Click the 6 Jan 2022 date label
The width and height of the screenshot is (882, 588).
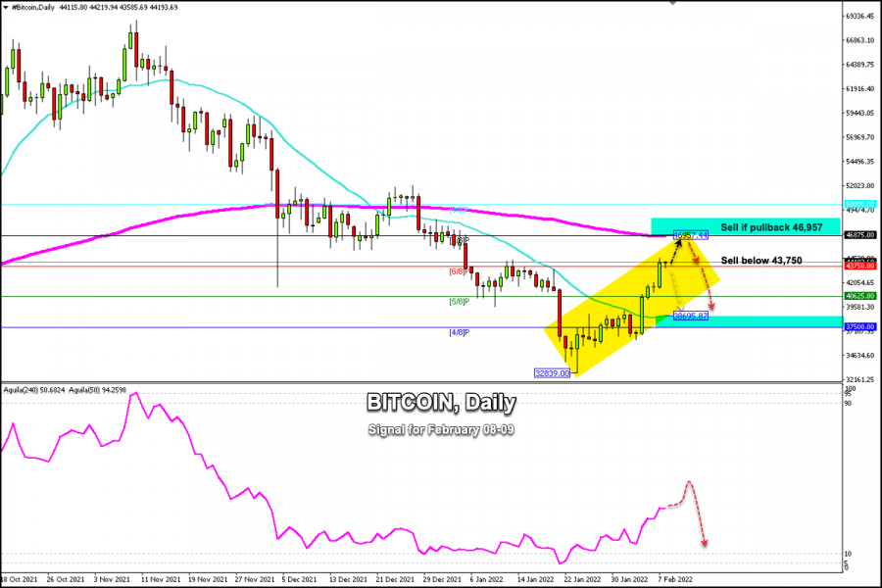(x=487, y=579)
